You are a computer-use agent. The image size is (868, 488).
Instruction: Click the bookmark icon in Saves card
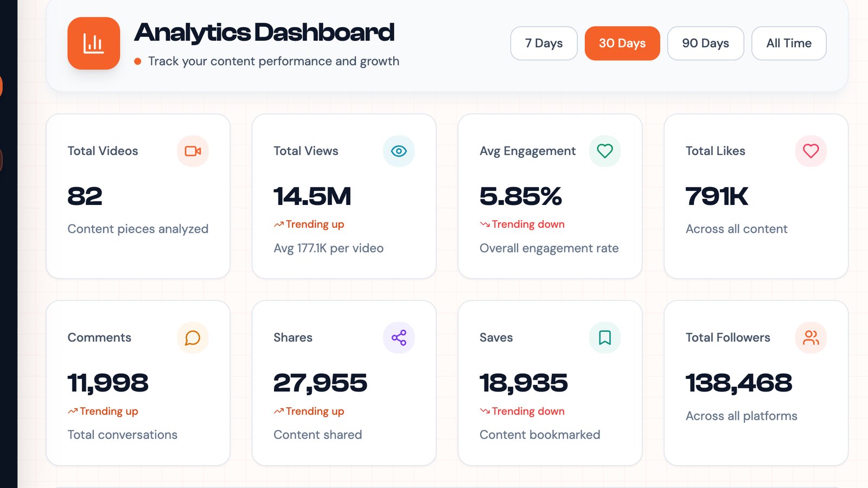[x=604, y=338]
